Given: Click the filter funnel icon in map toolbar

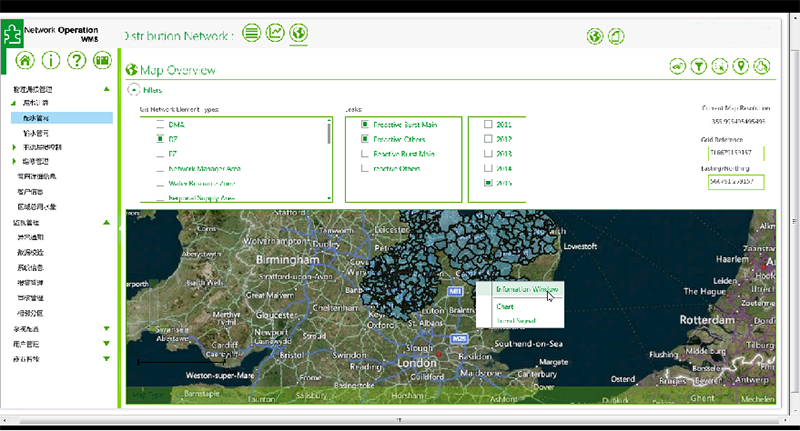Looking at the screenshot, I should click(x=699, y=66).
